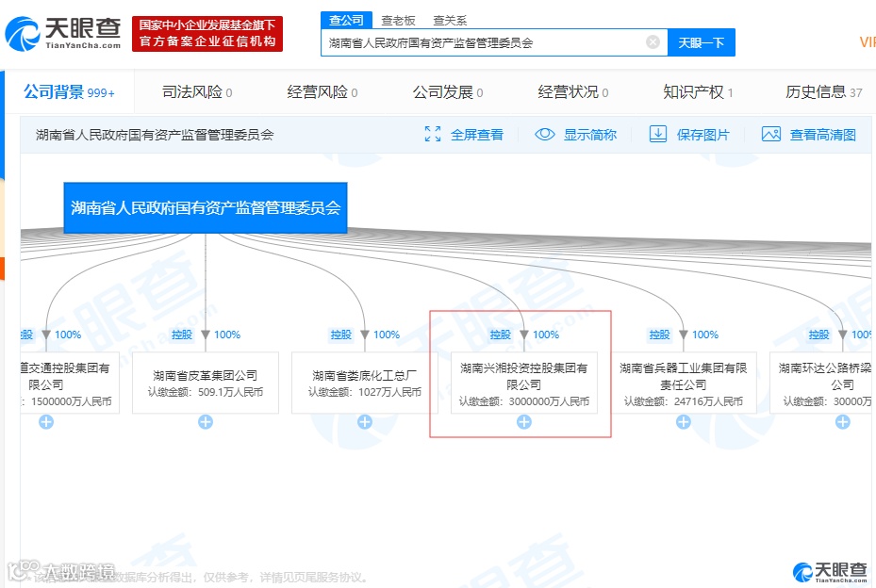Open the 司法风险 tab
The width and height of the screenshot is (876, 588).
197,92
